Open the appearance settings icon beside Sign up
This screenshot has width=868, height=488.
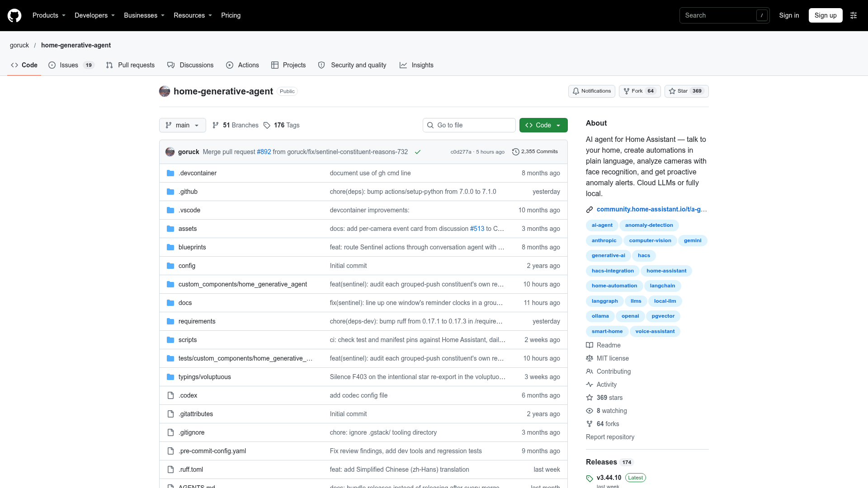(x=854, y=15)
